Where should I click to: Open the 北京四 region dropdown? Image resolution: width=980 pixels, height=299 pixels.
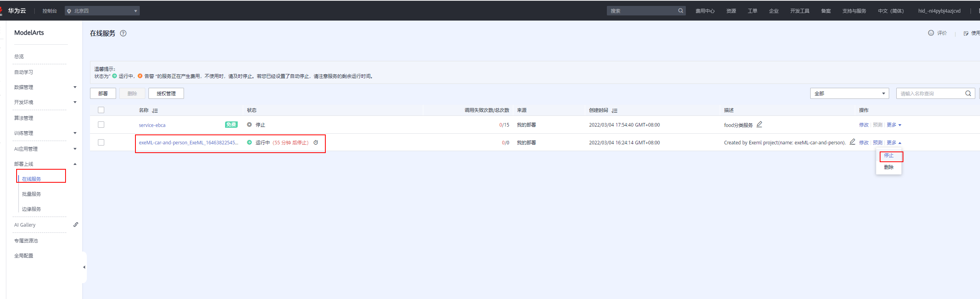102,11
